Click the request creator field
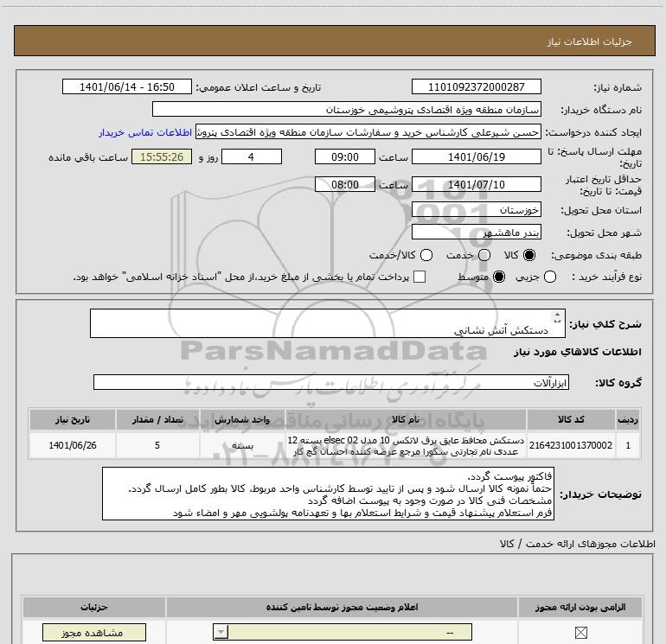The width and height of the screenshot is (666, 644). [x=368, y=132]
